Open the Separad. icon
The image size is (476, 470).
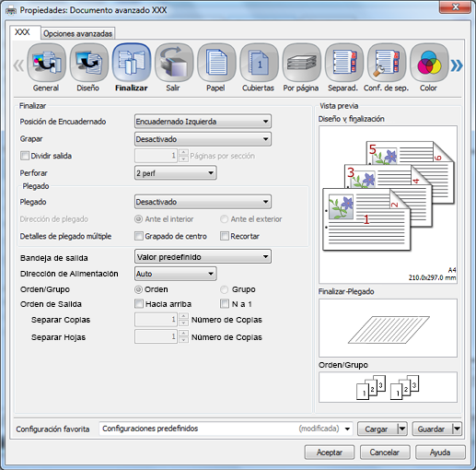tap(344, 63)
